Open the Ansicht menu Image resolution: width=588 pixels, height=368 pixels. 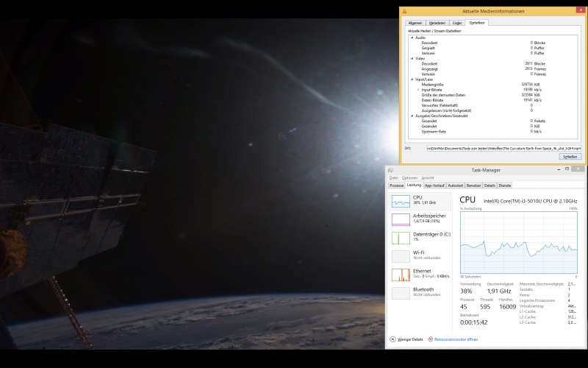(x=428, y=178)
